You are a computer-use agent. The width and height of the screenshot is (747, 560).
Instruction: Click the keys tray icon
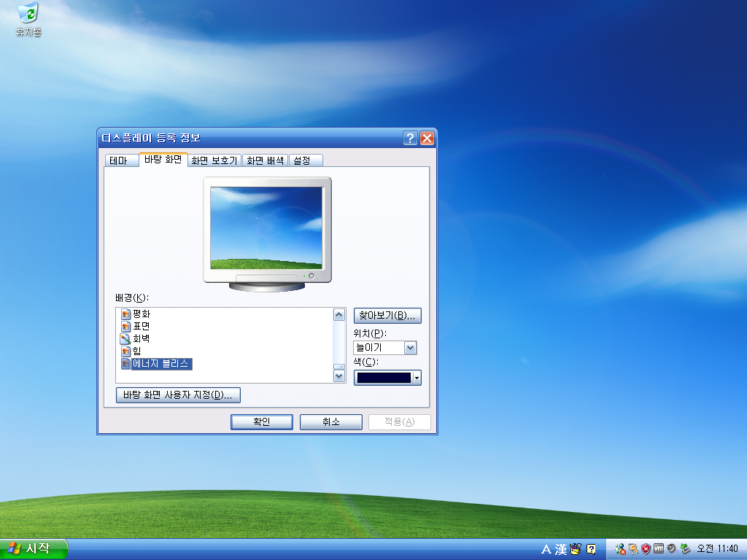click(x=633, y=549)
